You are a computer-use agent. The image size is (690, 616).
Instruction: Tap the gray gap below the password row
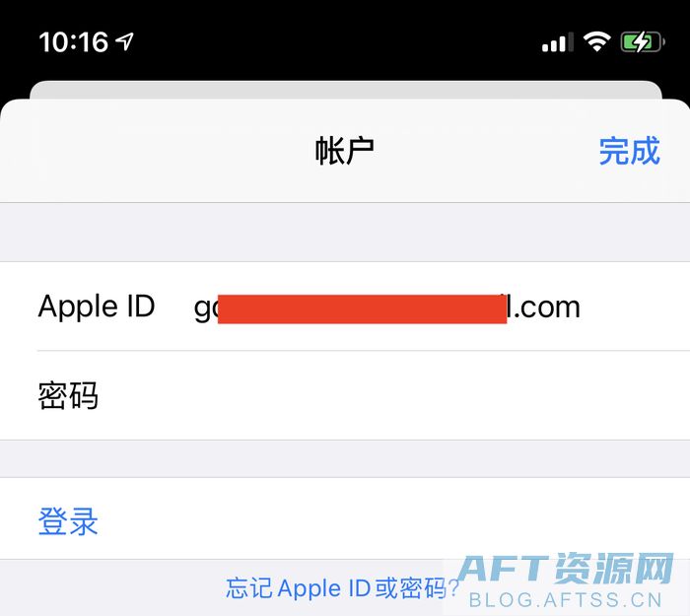(x=345, y=458)
